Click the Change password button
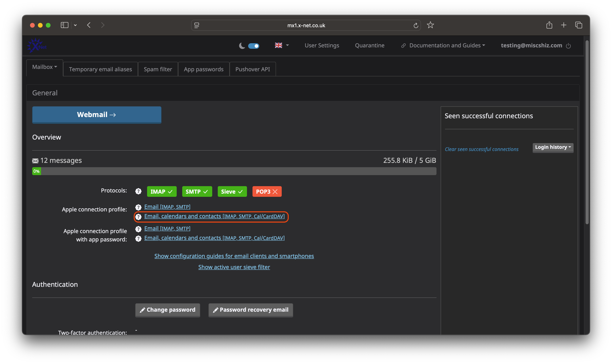The image size is (612, 364). coord(168,310)
